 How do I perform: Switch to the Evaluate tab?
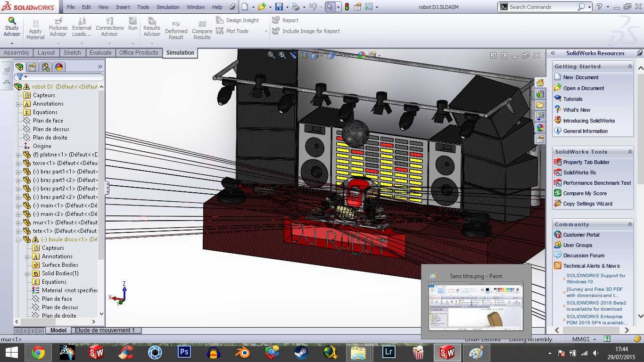point(100,53)
